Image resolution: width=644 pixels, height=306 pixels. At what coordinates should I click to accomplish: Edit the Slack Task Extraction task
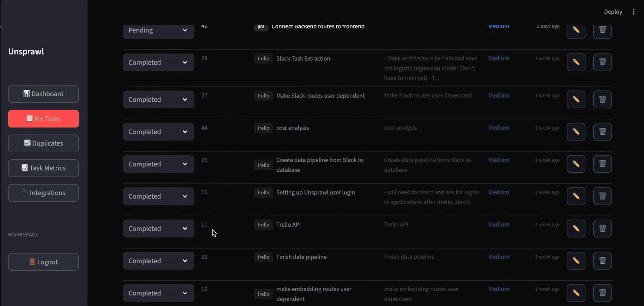(576, 62)
